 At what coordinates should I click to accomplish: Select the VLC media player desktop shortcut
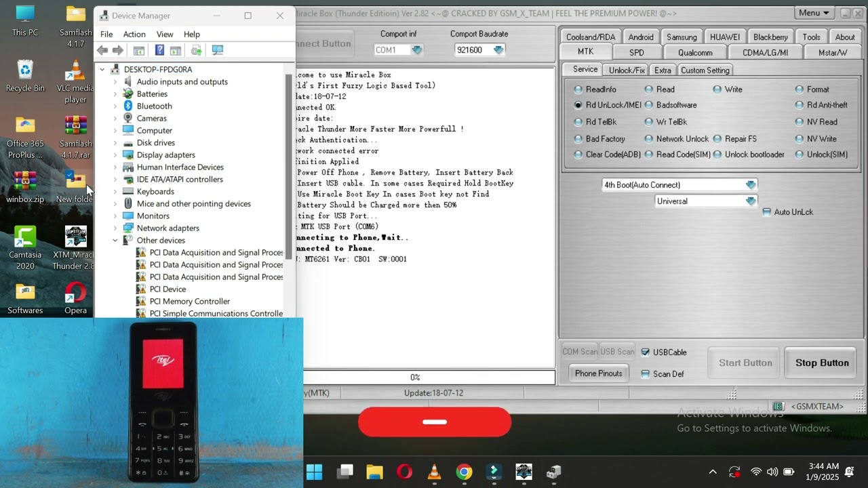[75, 82]
